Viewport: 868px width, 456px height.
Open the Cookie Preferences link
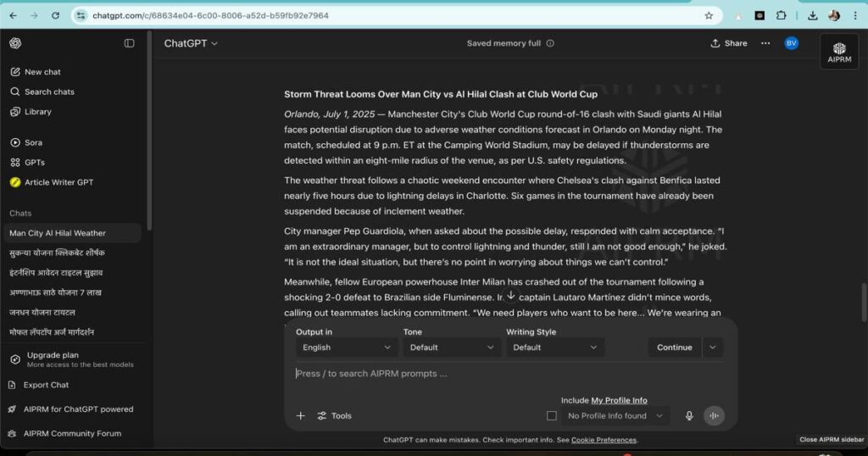[604, 440]
